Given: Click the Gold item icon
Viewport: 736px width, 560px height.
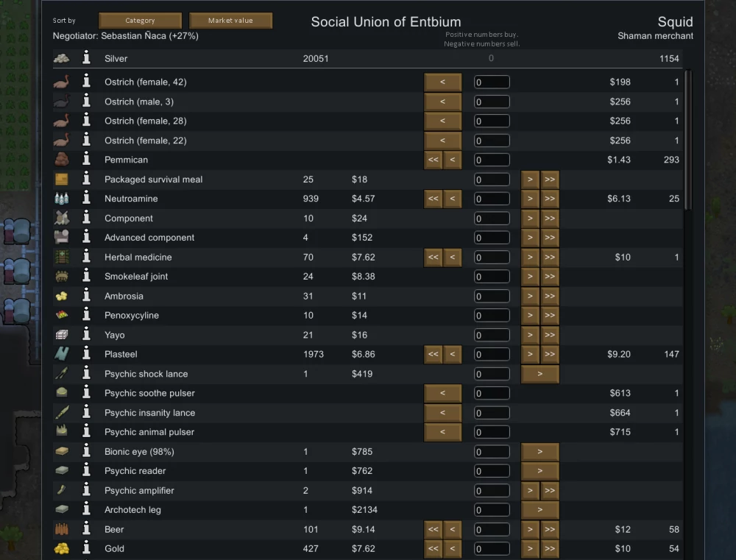Looking at the screenshot, I should (62, 549).
